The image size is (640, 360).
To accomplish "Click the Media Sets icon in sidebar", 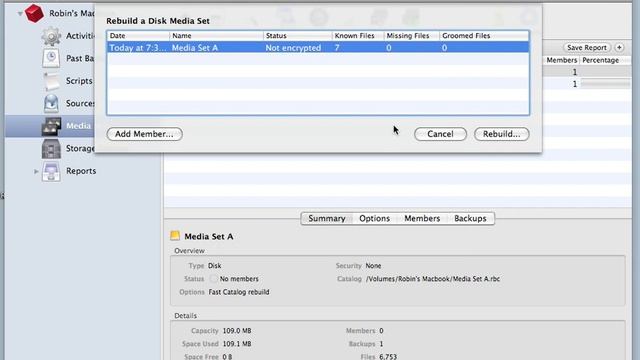I will (x=51, y=126).
